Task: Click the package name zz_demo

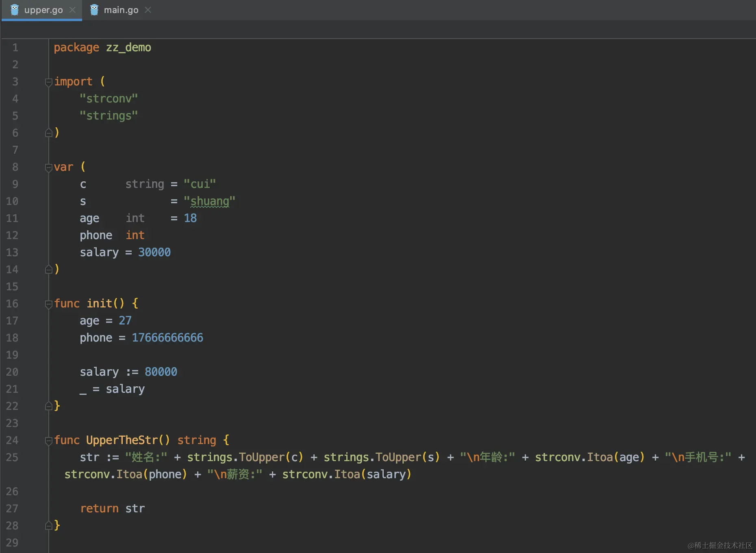Action: click(x=128, y=48)
